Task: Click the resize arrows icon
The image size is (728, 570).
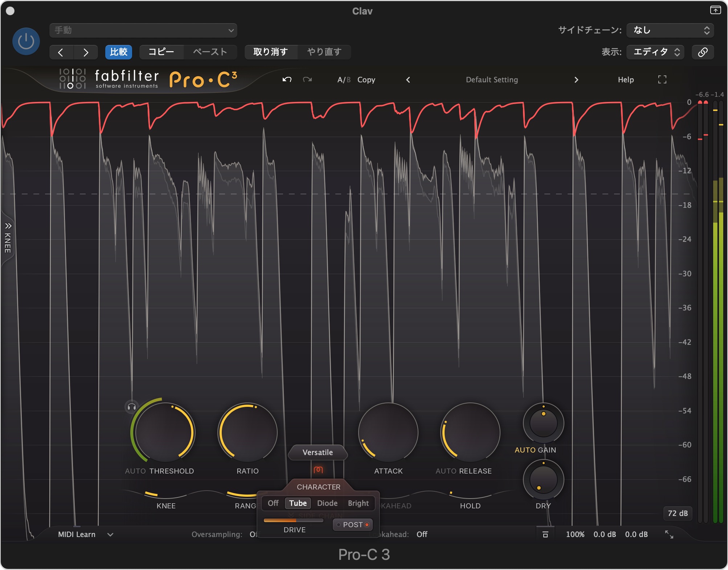Action: point(669,534)
